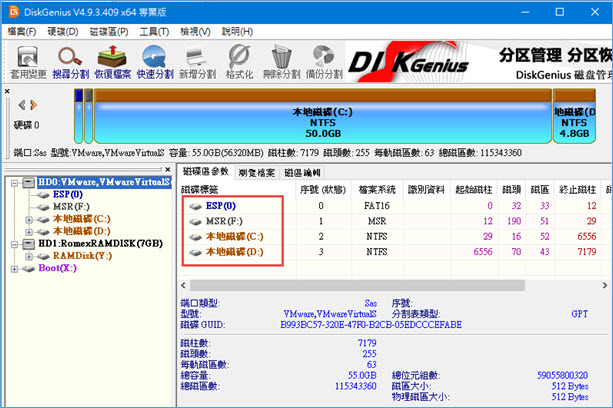
Task: Click the 套用變更 (apply changes) toolbar icon
Action: pos(28,63)
